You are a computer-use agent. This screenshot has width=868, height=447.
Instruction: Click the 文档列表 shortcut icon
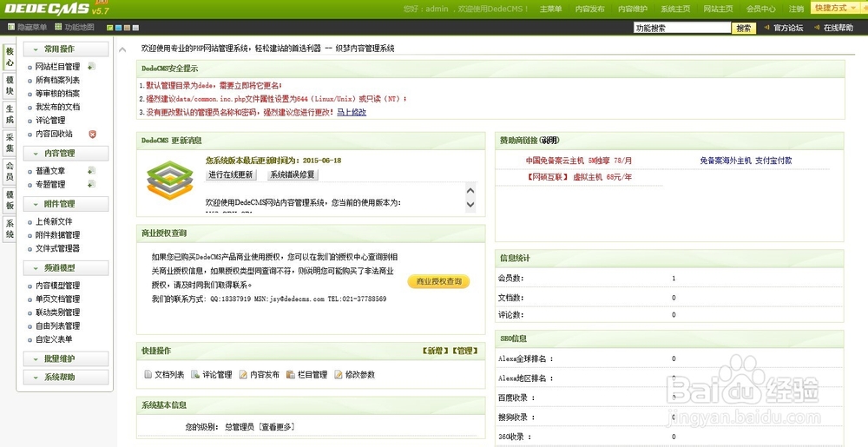coord(148,375)
